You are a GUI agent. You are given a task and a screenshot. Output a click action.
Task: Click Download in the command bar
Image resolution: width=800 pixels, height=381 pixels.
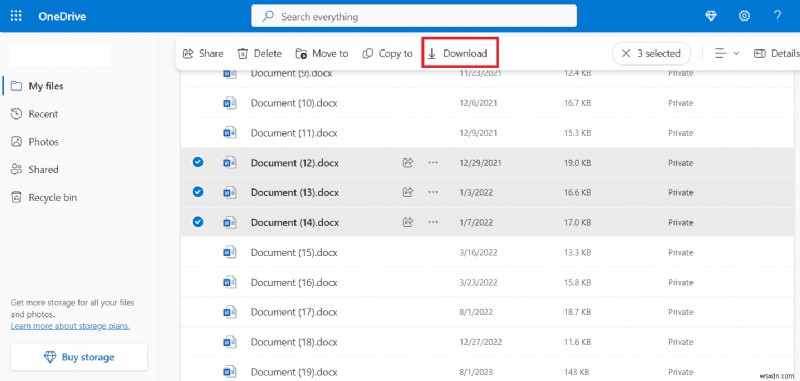click(458, 53)
